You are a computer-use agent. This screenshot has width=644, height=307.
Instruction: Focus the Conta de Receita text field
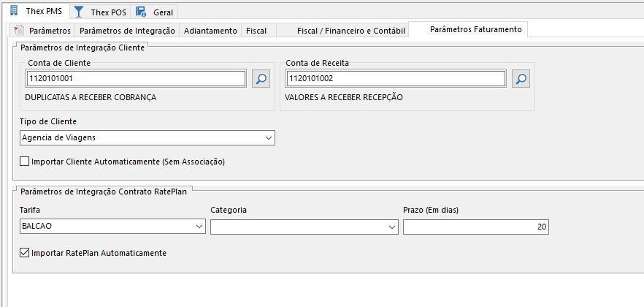point(396,78)
